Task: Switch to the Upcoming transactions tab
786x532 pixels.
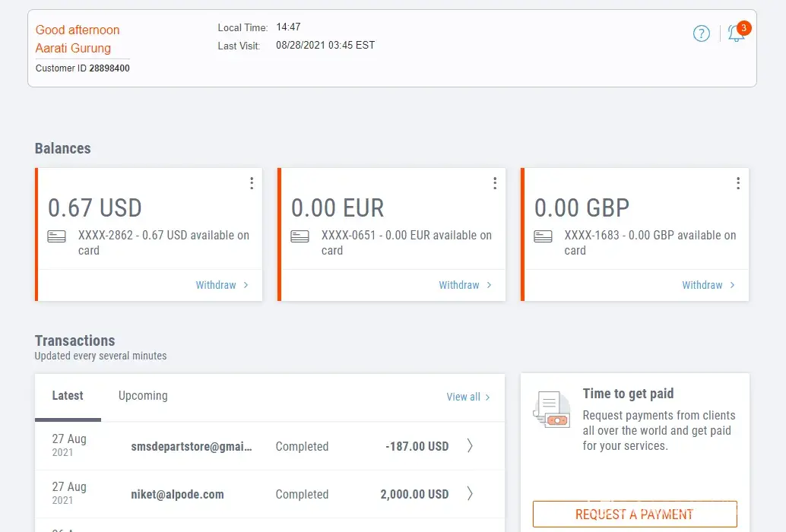Action: pos(143,396)
